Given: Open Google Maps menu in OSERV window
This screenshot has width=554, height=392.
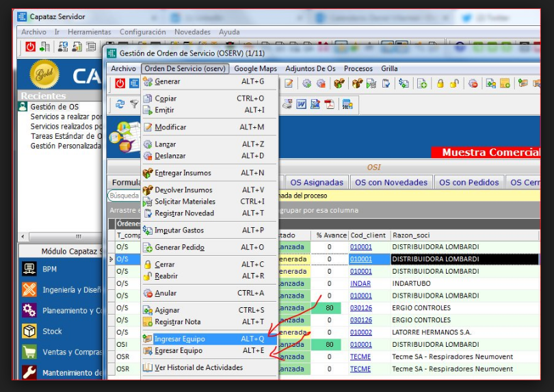Looking at the screenshot, I should pos(255,68).
